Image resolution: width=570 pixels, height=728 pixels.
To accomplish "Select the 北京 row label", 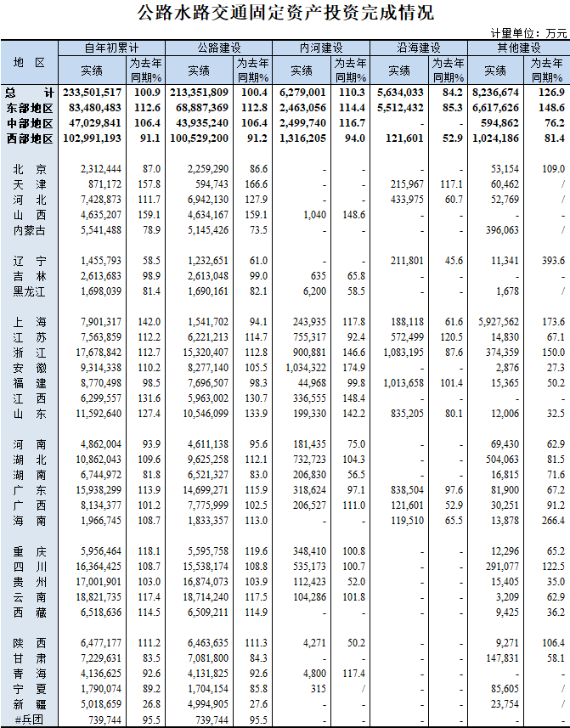I will pyautogui.click(x=30, y=169).
